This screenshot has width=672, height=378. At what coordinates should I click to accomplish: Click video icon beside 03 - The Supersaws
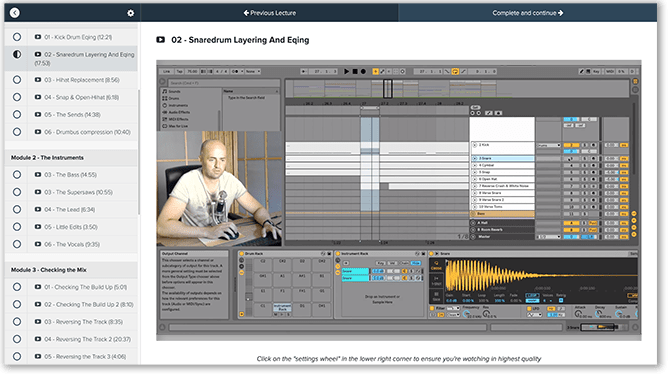click(38, 192)
